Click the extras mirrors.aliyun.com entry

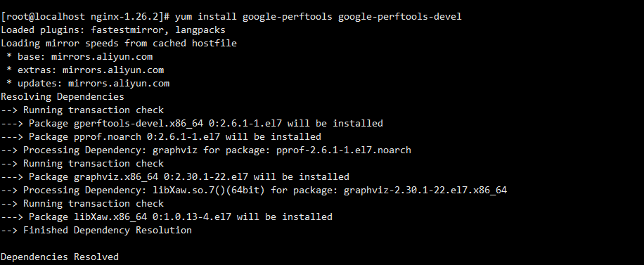(85, 70)
